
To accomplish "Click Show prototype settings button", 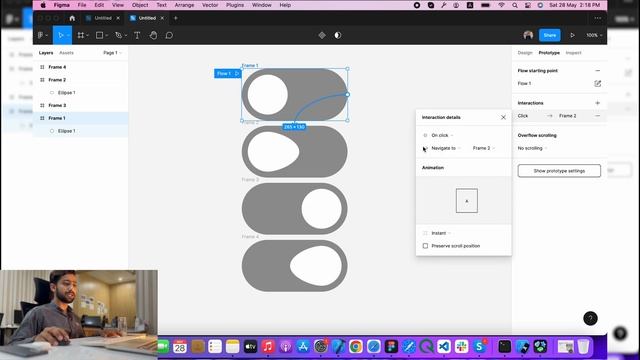I will click(x=559, y=171).
